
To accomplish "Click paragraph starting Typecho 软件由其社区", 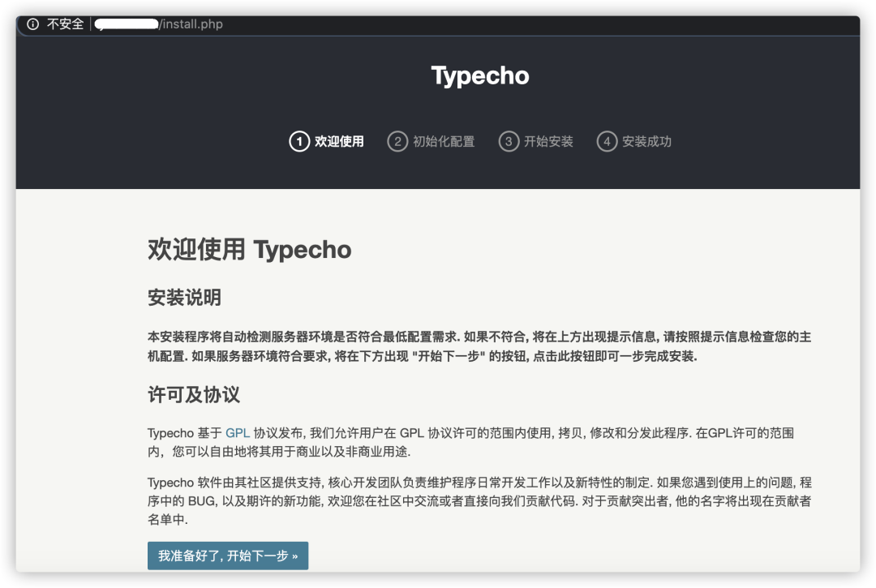I will (479, 501).
